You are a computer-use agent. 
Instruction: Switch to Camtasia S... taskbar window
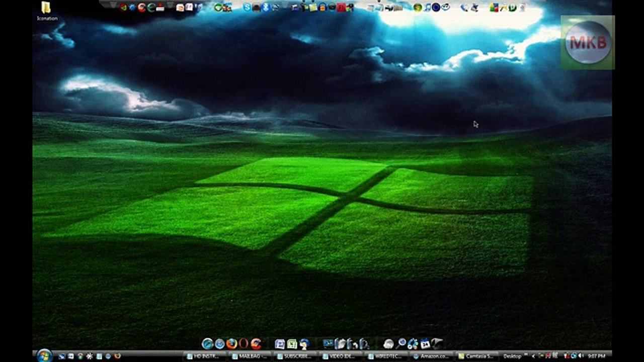click(x=478, y=356)
